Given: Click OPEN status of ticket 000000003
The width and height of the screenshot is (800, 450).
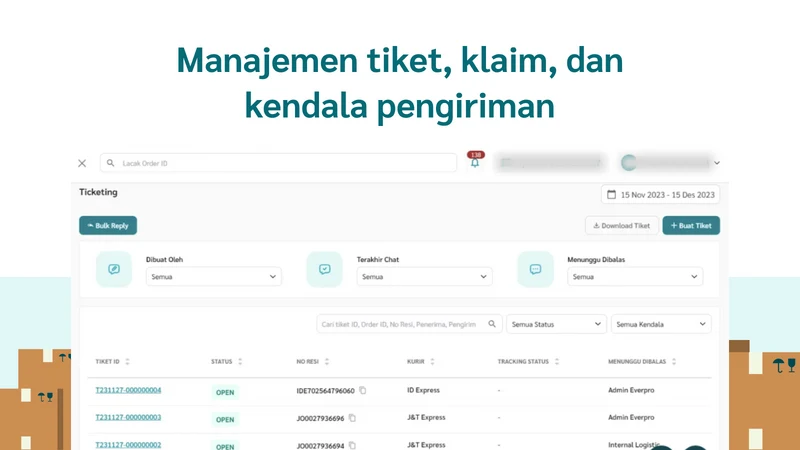Looking at the screenshot, I should tap(225, 419).
